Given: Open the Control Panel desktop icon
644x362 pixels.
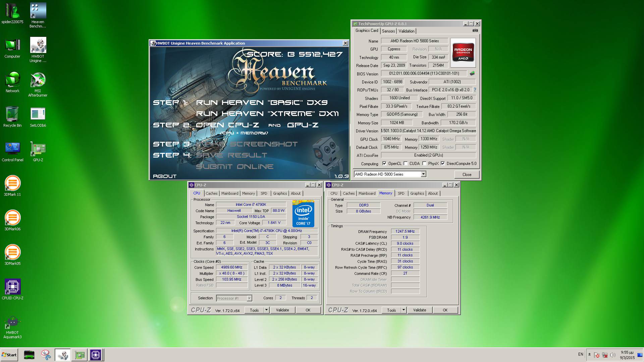Looking at the screenshot, I should pyautogui.click(x=12, y=152).
